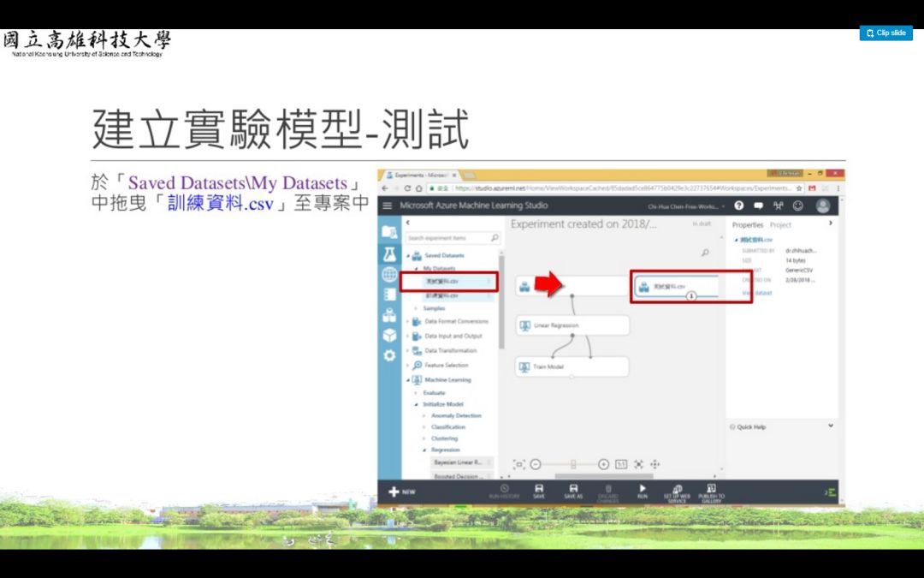Open RUN HISTORY in the bottom bar
924x578 pixels.
tap(505, 492)
